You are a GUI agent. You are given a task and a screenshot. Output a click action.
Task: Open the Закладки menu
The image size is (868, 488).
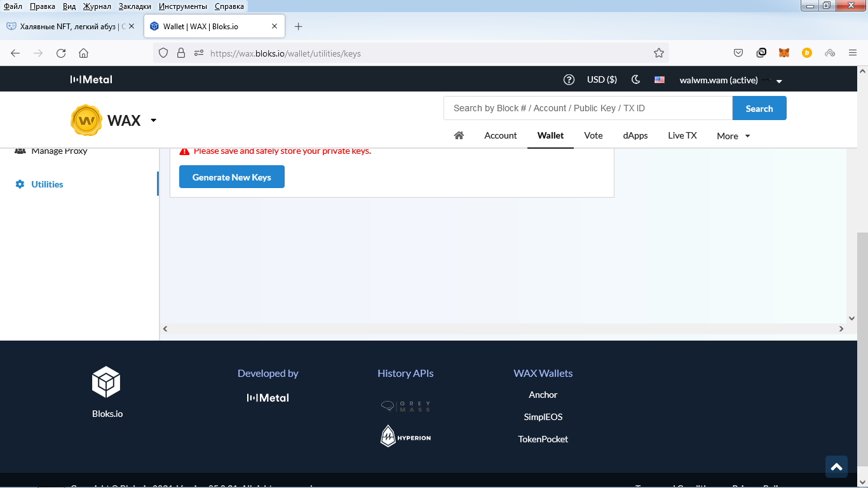pos(135,6)
